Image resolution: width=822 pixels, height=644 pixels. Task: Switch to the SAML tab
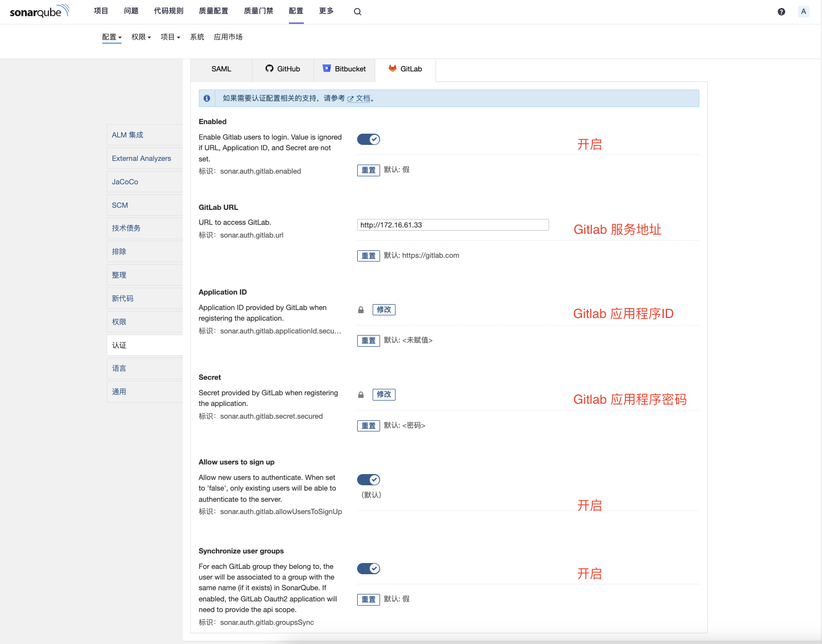tap(221, 69)
